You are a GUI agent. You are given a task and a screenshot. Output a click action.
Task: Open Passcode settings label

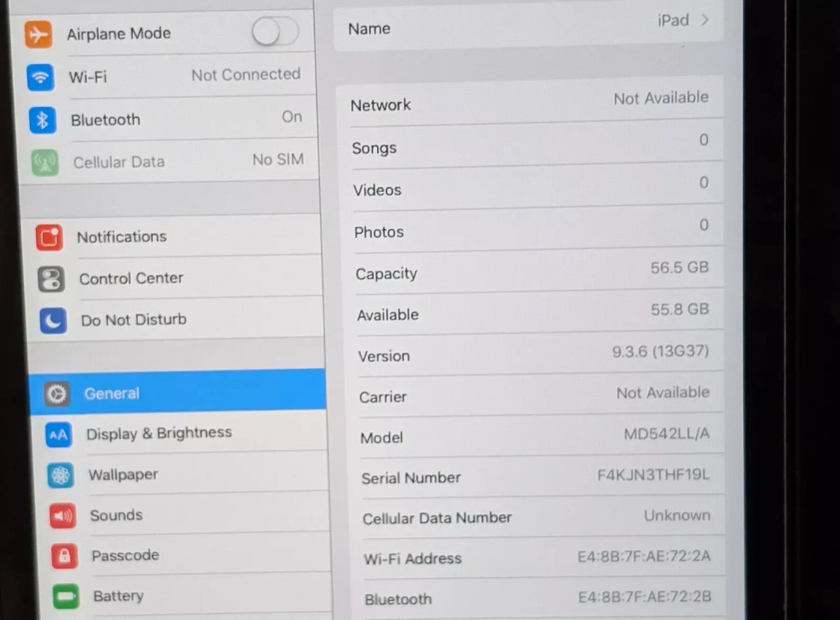[125, 556]
